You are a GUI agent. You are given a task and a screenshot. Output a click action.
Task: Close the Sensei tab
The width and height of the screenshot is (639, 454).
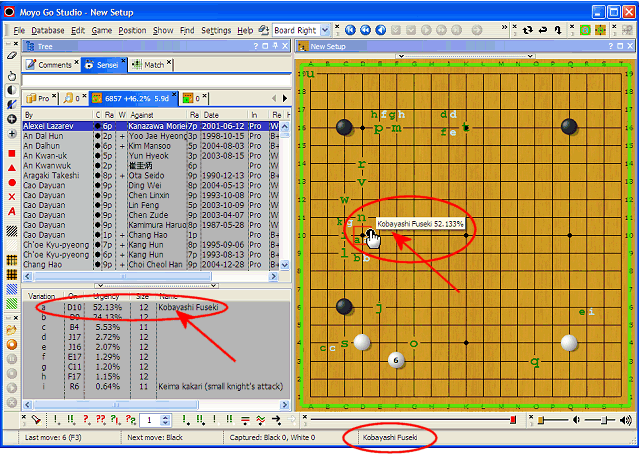coord(123,61)
